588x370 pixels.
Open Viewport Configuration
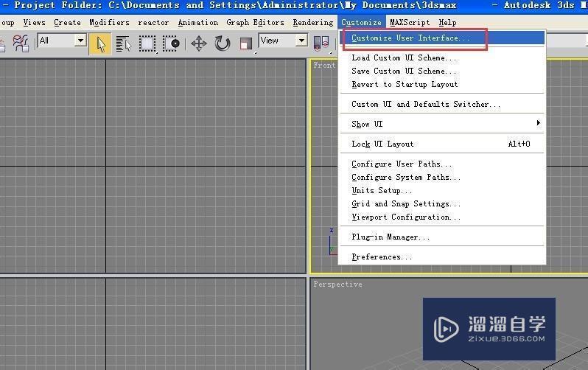pos(443,217)
